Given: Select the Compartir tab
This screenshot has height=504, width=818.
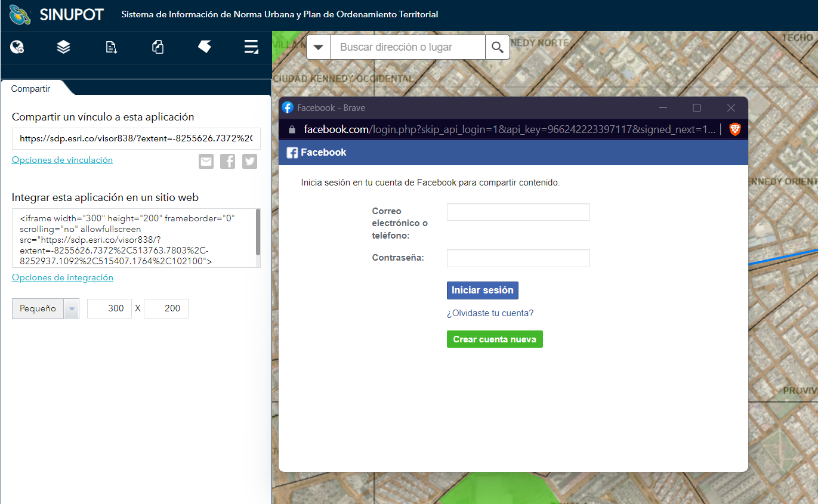Looking at the screenshot, I should (31, 89).
